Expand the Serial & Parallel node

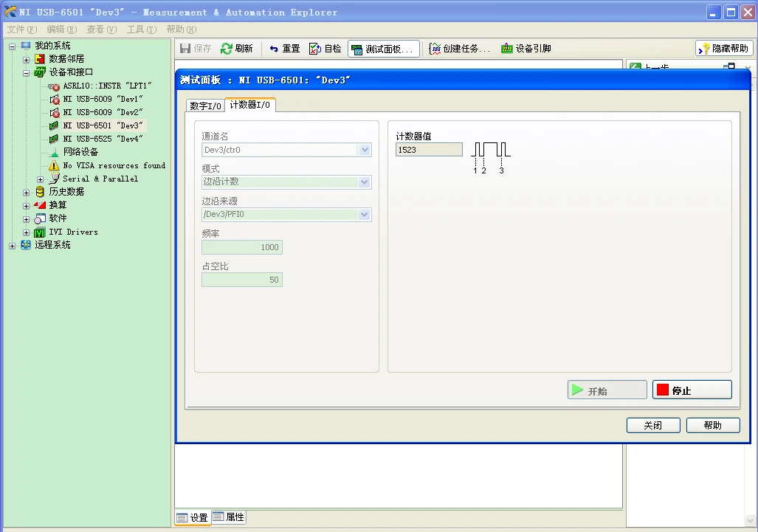[40, 180]
